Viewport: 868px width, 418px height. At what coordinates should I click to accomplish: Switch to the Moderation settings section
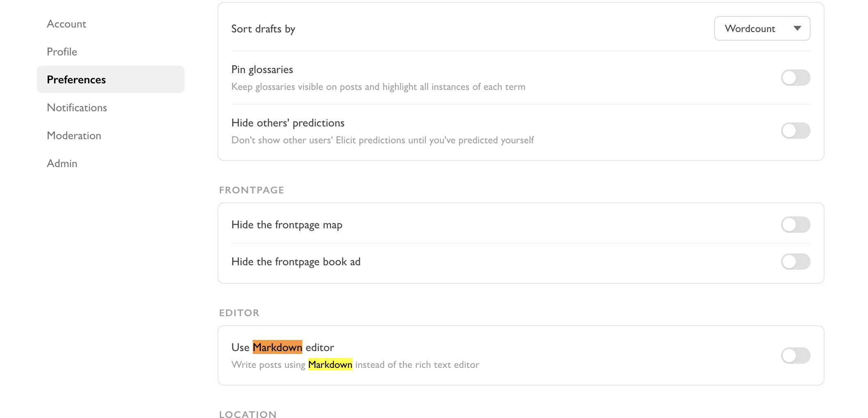pos(74,136)
